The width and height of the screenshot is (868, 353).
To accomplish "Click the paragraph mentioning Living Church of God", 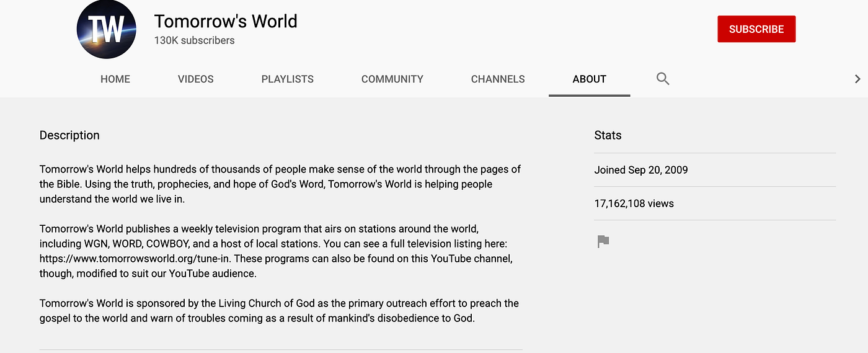I will [x=280, y=311].
